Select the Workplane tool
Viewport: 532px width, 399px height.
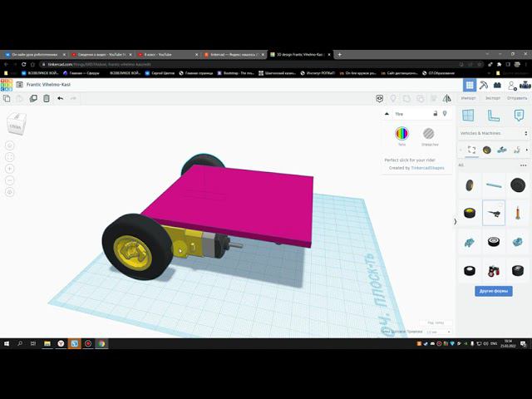[468, 116]
